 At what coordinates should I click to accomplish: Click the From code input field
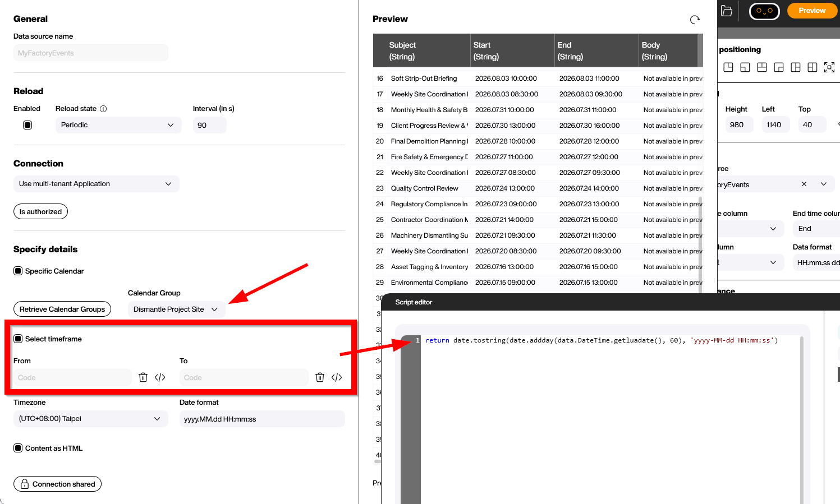(x=72, y=377)
